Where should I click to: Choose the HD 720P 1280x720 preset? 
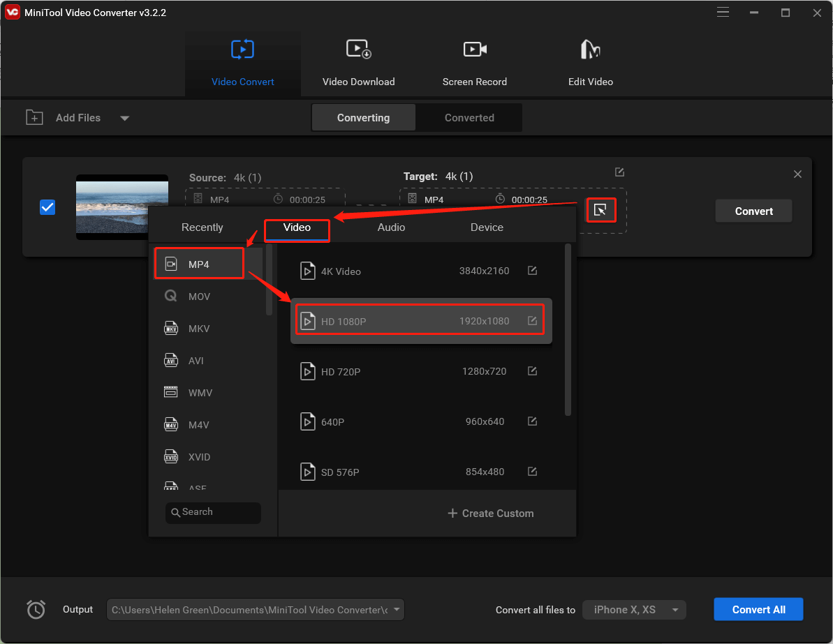click(421, 371)
